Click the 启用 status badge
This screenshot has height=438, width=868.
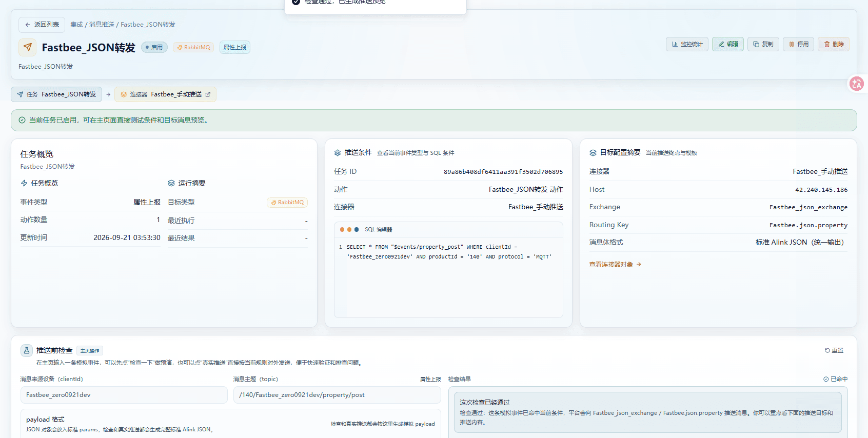click(154, 47)
